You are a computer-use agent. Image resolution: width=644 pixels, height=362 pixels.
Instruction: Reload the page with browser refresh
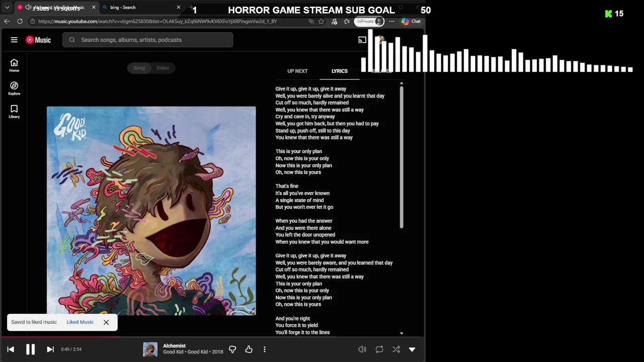pos(20,21)
